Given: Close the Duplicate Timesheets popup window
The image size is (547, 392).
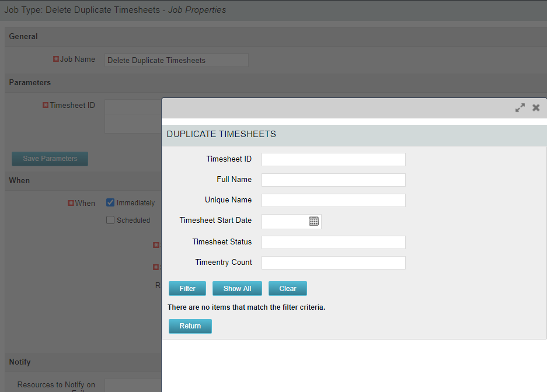Looking at the screenshot, I should point(536,108).
